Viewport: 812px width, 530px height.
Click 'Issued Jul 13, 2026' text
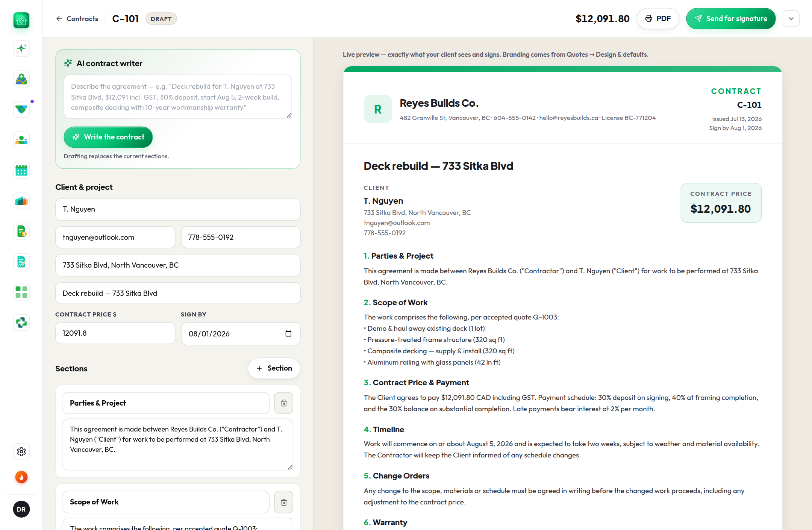click(x=737, y=119)
